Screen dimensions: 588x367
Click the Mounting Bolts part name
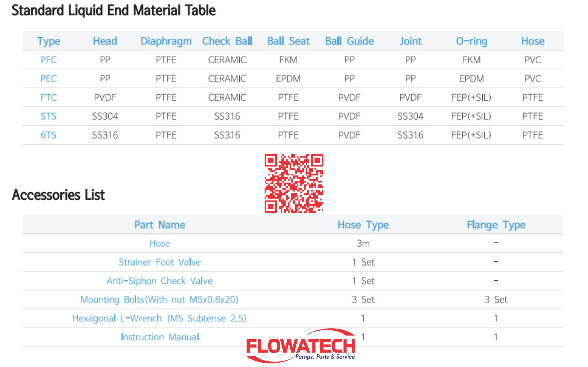pos(159,300)
